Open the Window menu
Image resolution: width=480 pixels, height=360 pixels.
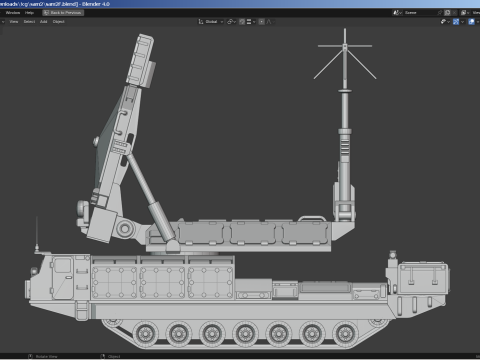(x=13, y=13)
